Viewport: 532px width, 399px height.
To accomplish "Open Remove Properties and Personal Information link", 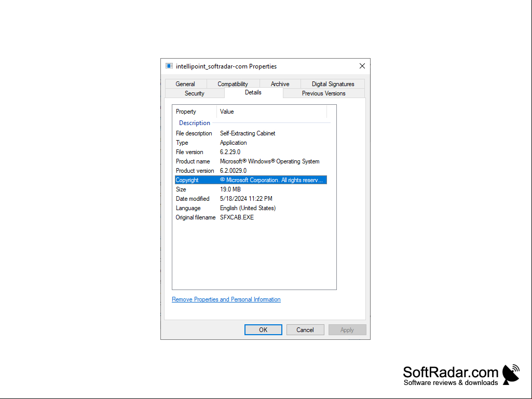I will [226, 299].
